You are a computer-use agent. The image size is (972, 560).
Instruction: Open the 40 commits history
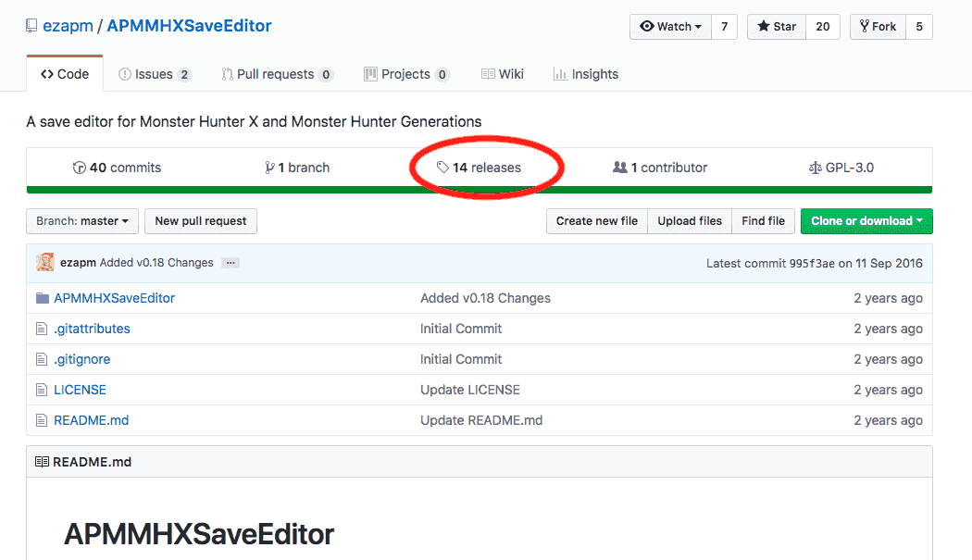tap(117, 168)
